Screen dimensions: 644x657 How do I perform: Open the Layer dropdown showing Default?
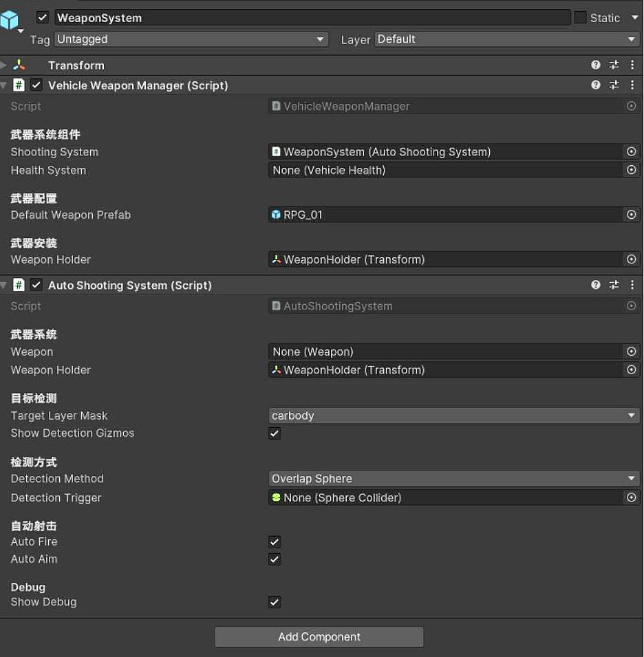pos(507,40)
